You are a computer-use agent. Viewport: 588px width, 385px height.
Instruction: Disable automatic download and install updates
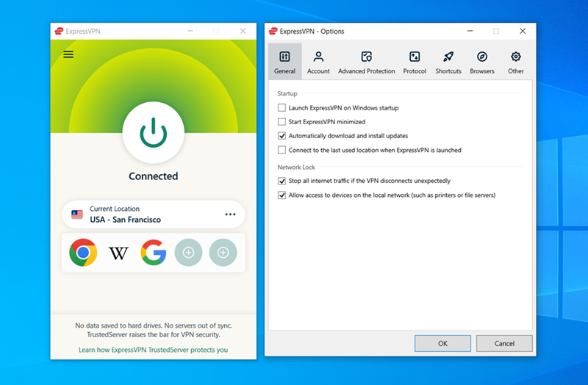[282, 136]
